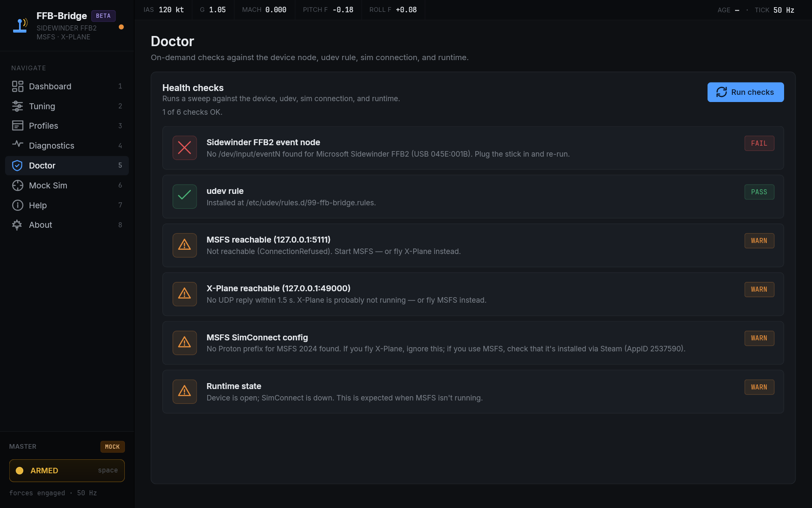Click the orange connection status dot
The height and width of the screenshot is (508, 812).
pyautogui.click(x=121, y=27)
